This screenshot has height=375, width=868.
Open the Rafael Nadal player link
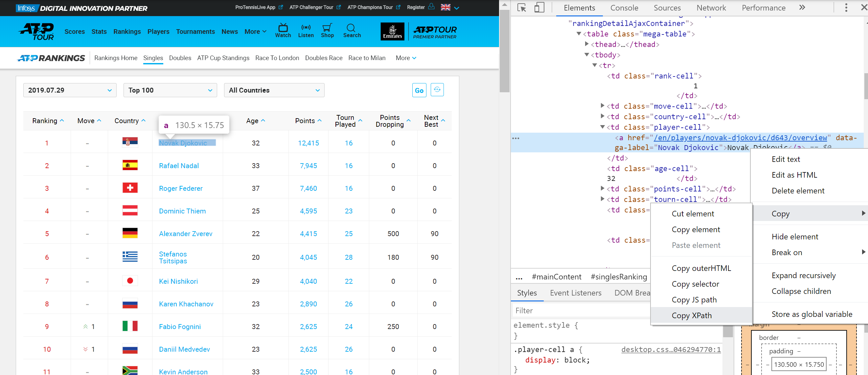click(179, 166)
